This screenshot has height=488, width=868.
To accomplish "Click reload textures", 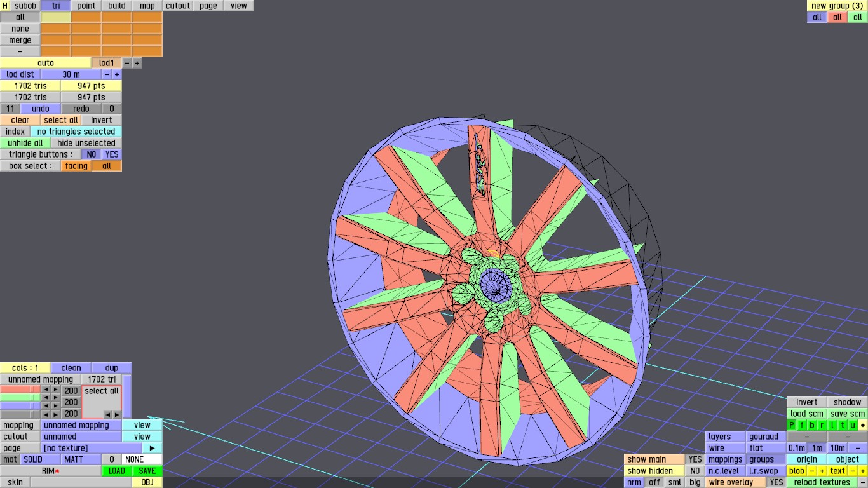I will pos(822,482).
